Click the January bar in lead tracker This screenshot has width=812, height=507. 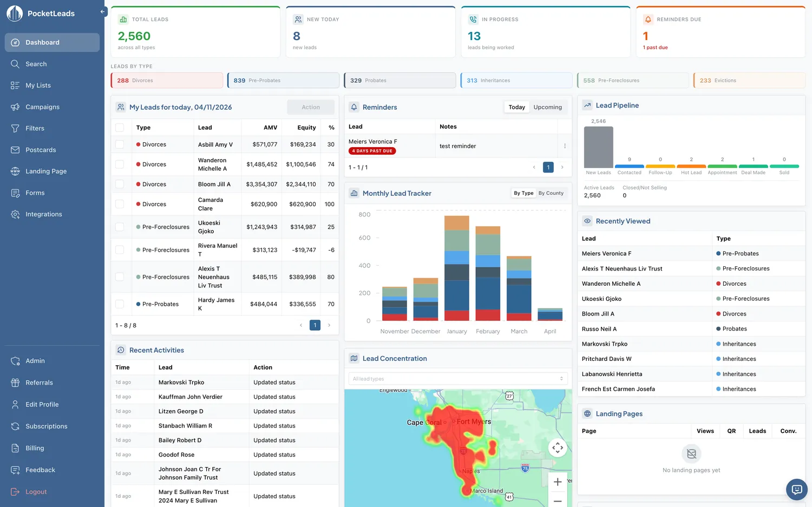457,268
